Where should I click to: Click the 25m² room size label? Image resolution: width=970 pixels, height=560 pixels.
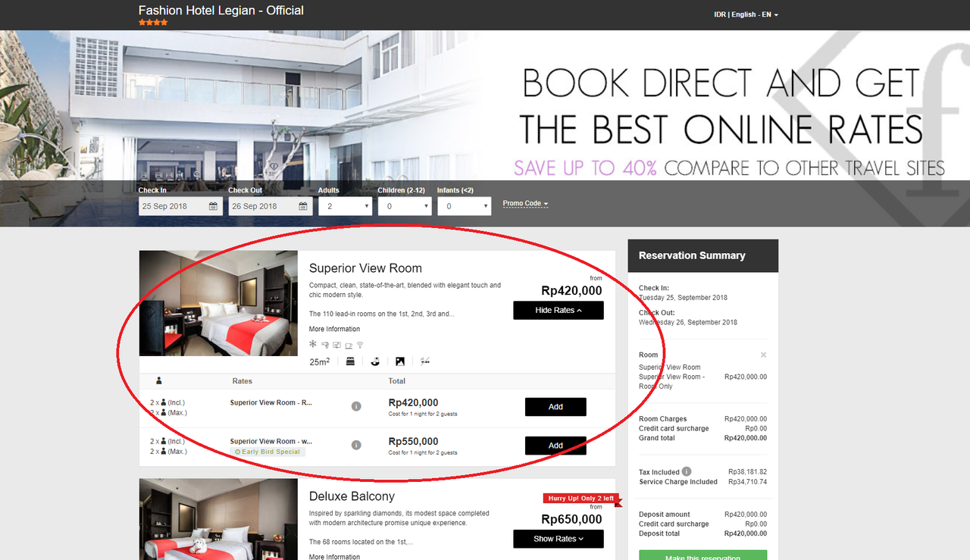click(x=320, y=361)
